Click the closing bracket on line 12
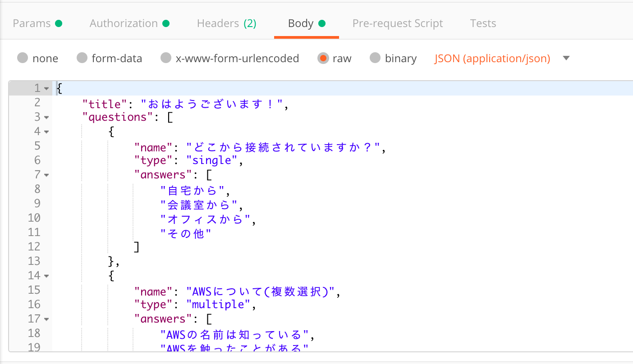The image size is (633, 364). (137, 247)
